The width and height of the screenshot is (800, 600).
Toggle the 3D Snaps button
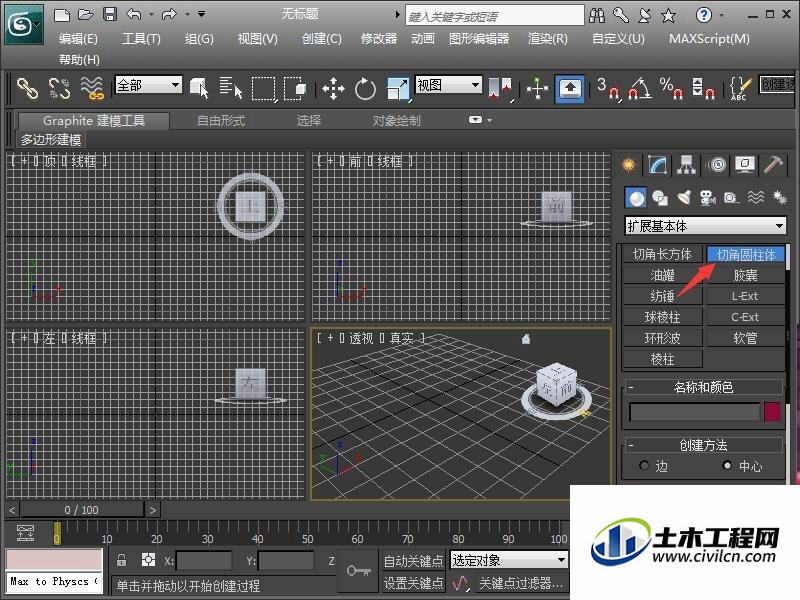(x=609, y=88)
